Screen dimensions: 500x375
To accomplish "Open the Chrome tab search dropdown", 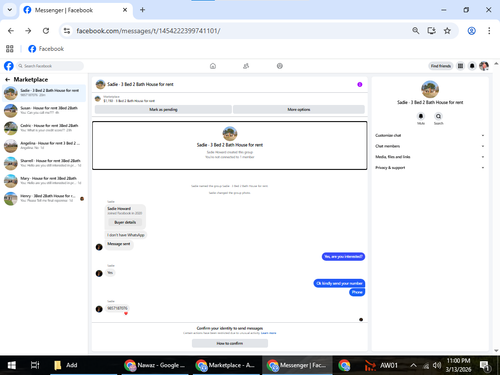I will pyautogui.click(x=10, y=10).
